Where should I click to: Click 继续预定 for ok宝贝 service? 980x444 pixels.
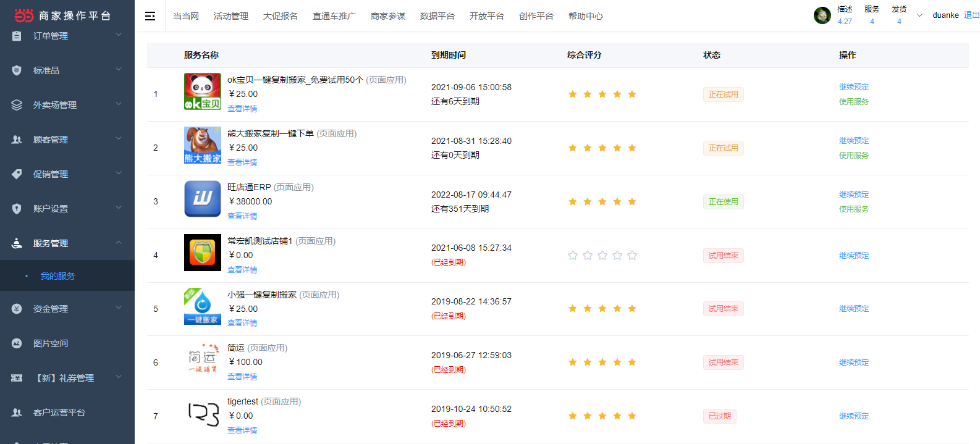tap(854, 87)
